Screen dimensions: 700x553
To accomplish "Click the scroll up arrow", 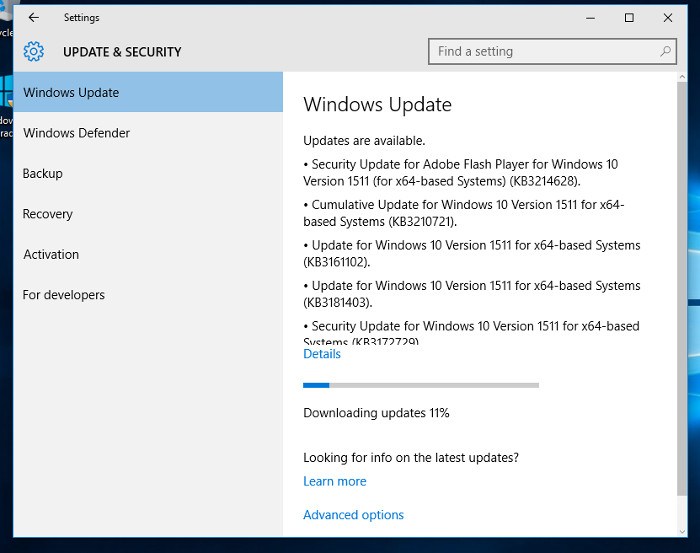I will 682,77.
